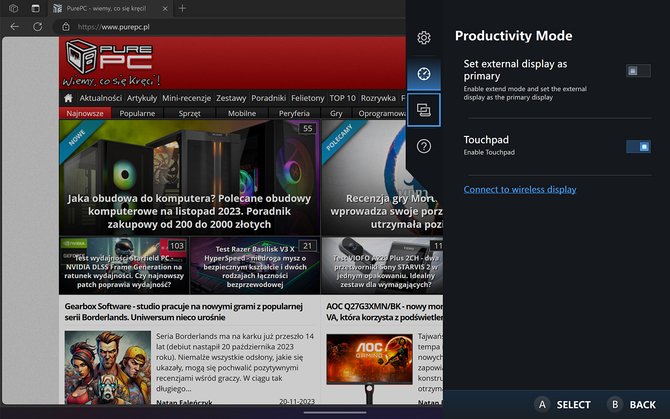This screenshot has width=670, height=419.
Task: Open the Felietony menu item
Action: click(x=308, y=98)
